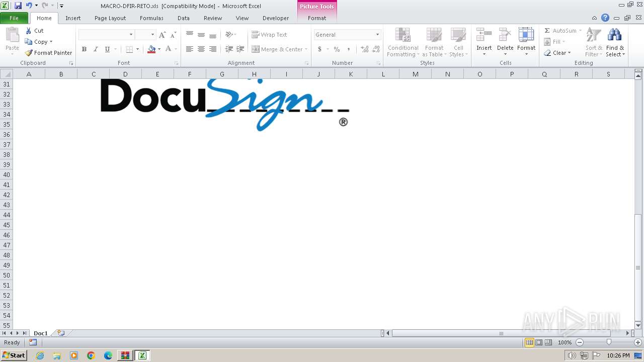Open Format as Table gallery
This screenshot has width=644, height=362.
pyautogui.click(x=434, y=42)
